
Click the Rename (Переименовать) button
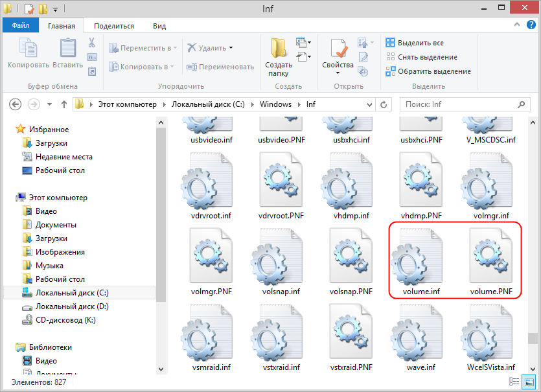point(220,67)
